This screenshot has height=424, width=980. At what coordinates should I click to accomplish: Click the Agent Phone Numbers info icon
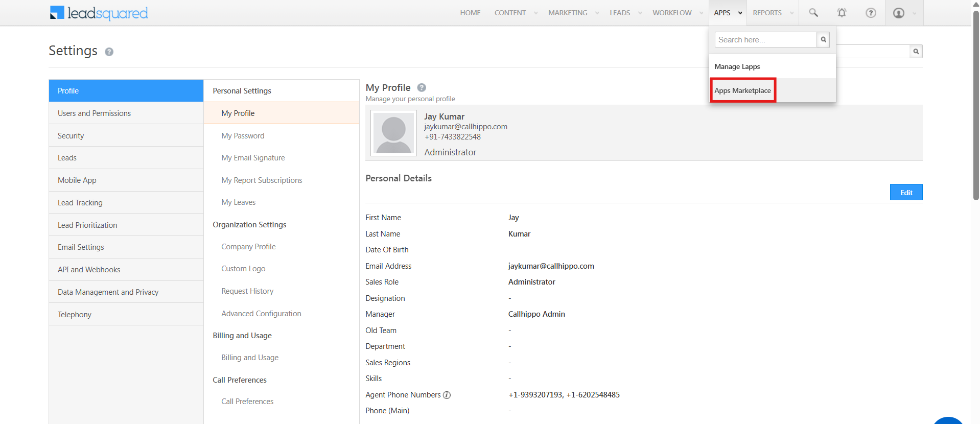tap(447, 395)
